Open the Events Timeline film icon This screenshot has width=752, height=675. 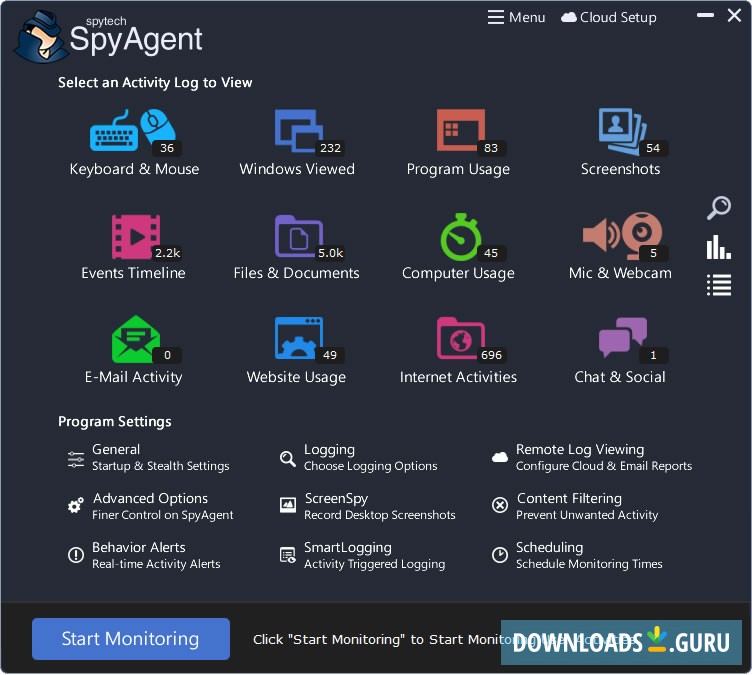pos(136,237)
